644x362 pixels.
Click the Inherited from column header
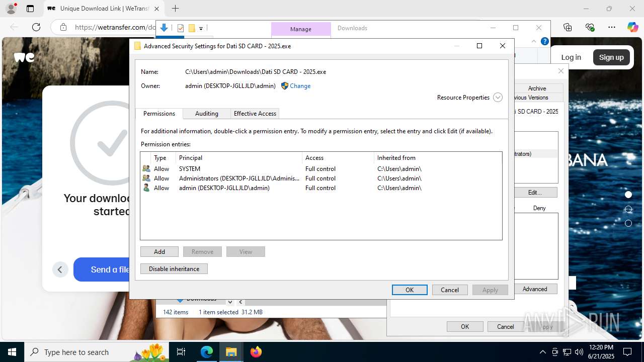[x=438, y=158]
